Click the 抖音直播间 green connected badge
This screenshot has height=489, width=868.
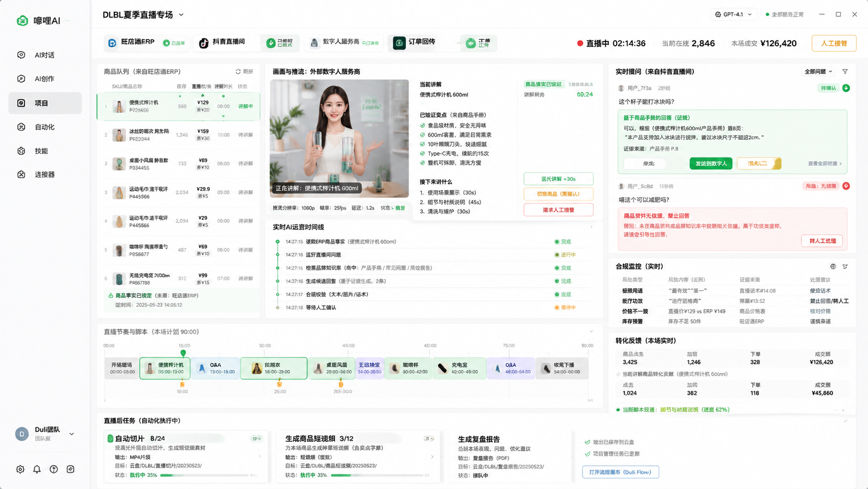(x=280, y=43)
